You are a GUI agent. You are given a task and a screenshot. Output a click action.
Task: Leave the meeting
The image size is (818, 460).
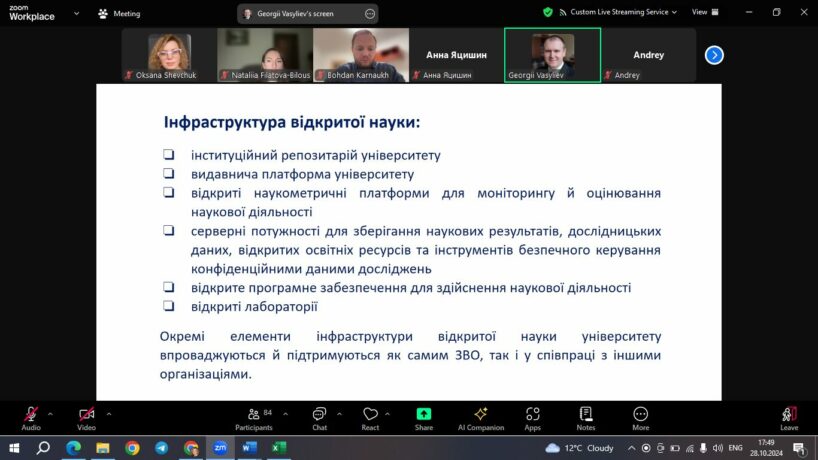(789, 416)
